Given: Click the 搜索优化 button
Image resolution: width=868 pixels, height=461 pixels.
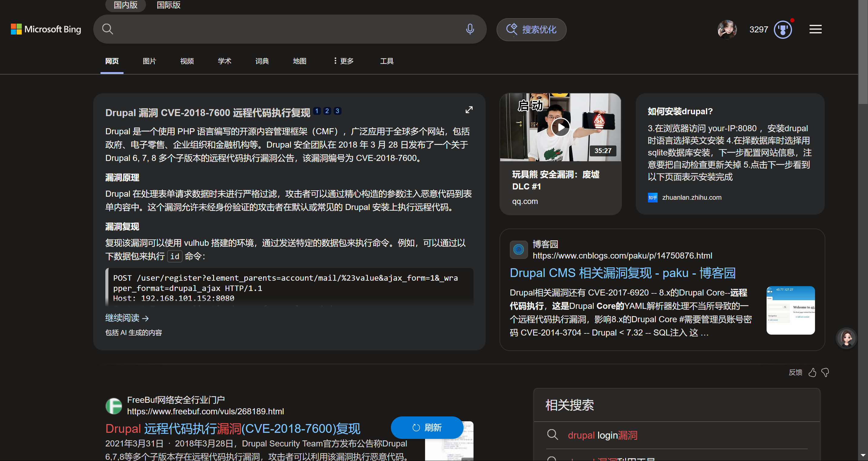Looking at the screenshot, I should pos(531,30).
